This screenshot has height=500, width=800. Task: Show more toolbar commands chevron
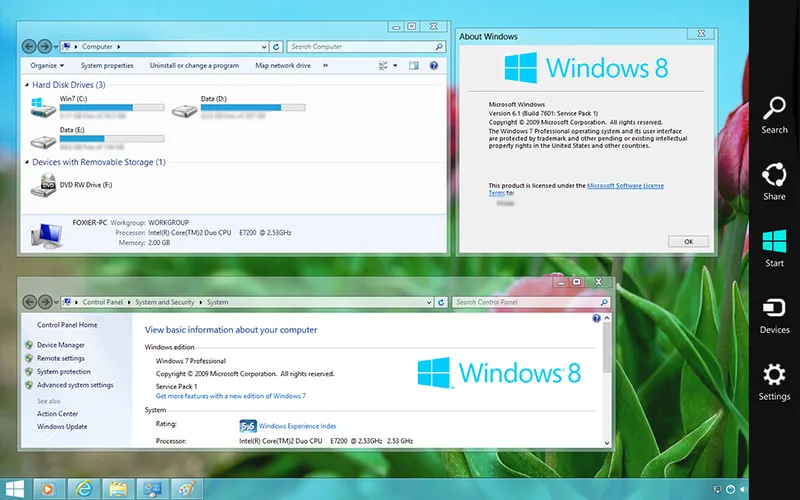coord(326,65)
